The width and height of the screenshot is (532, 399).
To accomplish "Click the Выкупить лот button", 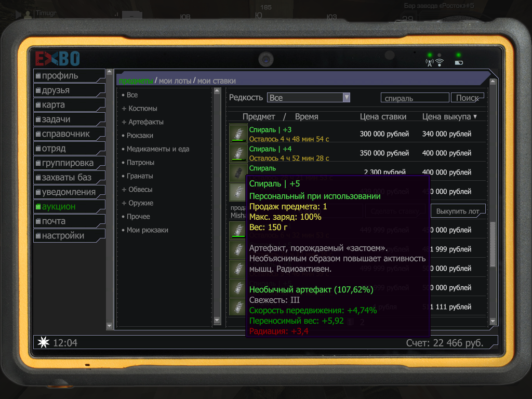I will coord(458,211).
